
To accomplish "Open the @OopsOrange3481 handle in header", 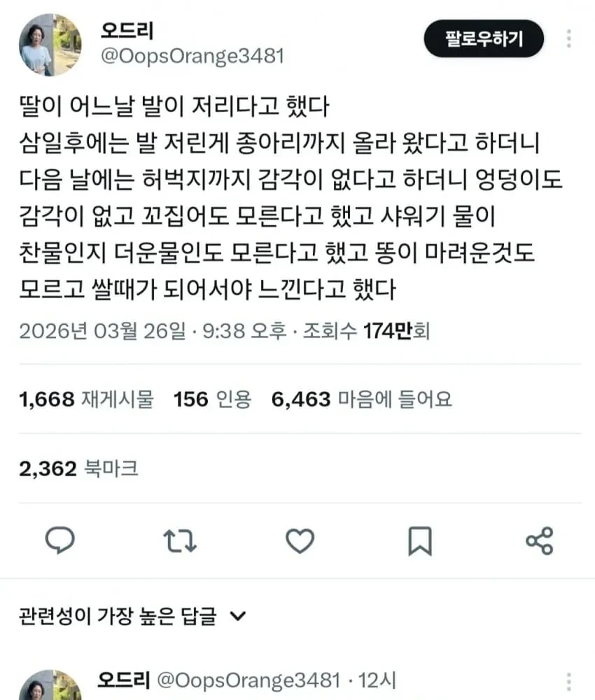I will (192, 56).
